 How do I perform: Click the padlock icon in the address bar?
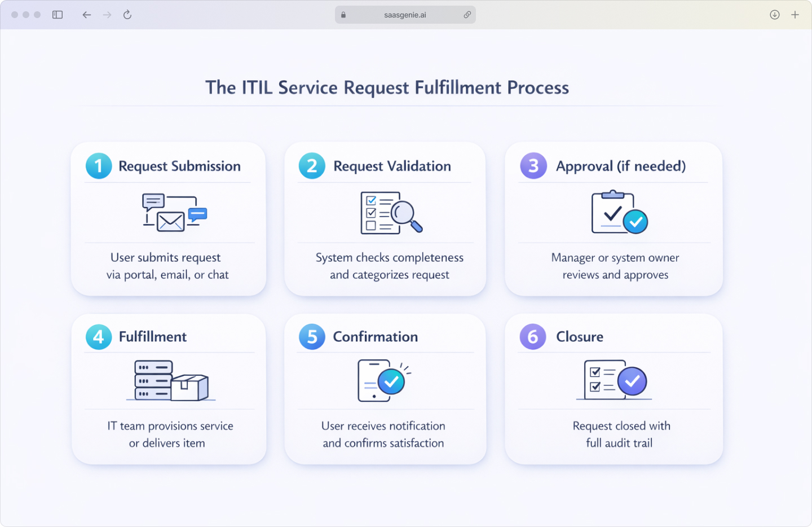tap(343, 15)
